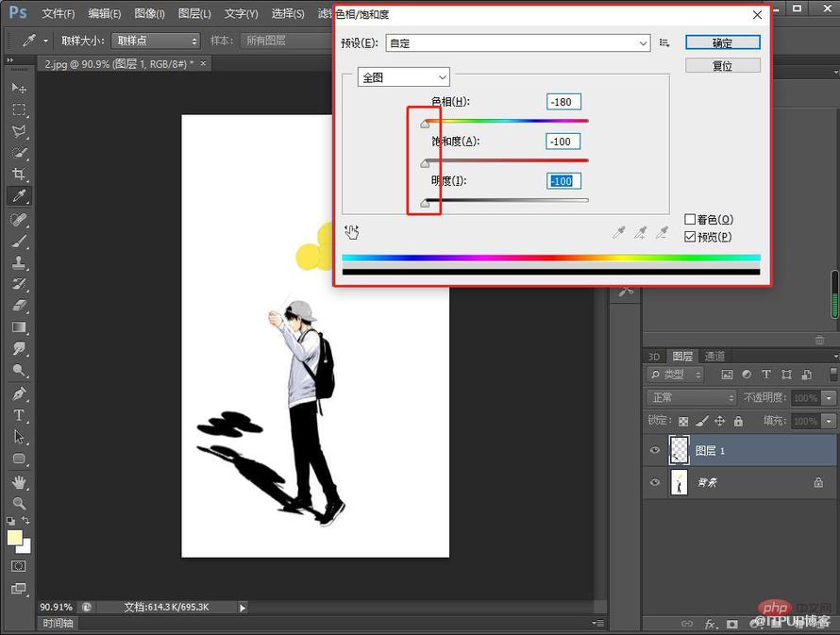
Task: Select the Hand tool
Action: (x=19, y=482)
